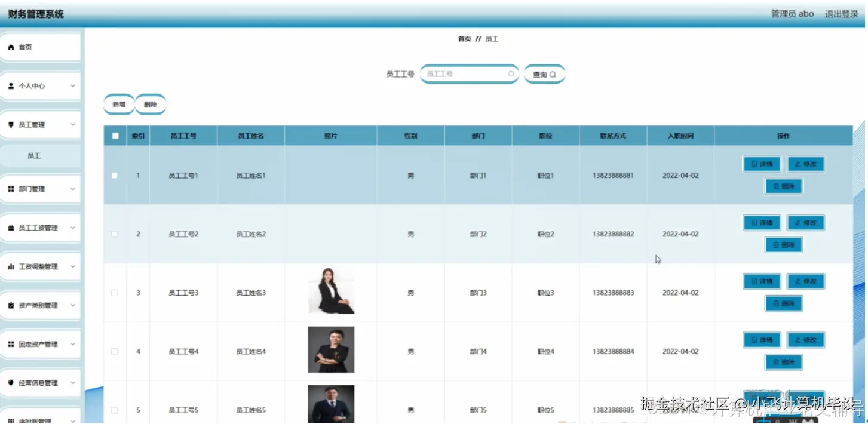This screenshot has width=868, height=424.
Task: Click 删除 in the 员工姓名3 row
Action: pos(784,303)
